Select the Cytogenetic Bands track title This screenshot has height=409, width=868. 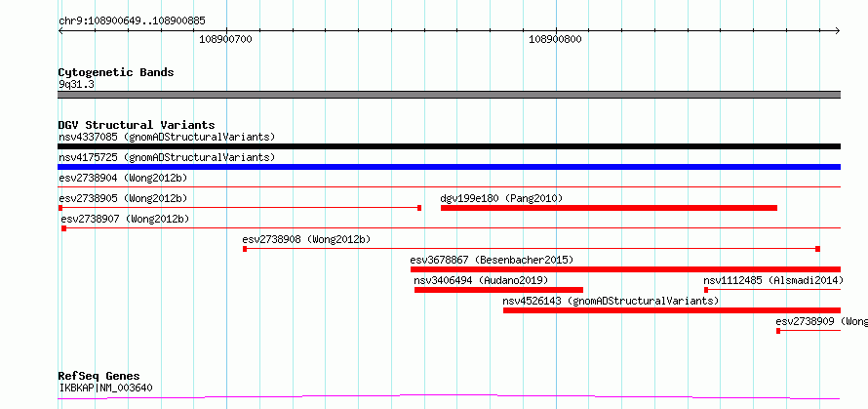(116, 72)
